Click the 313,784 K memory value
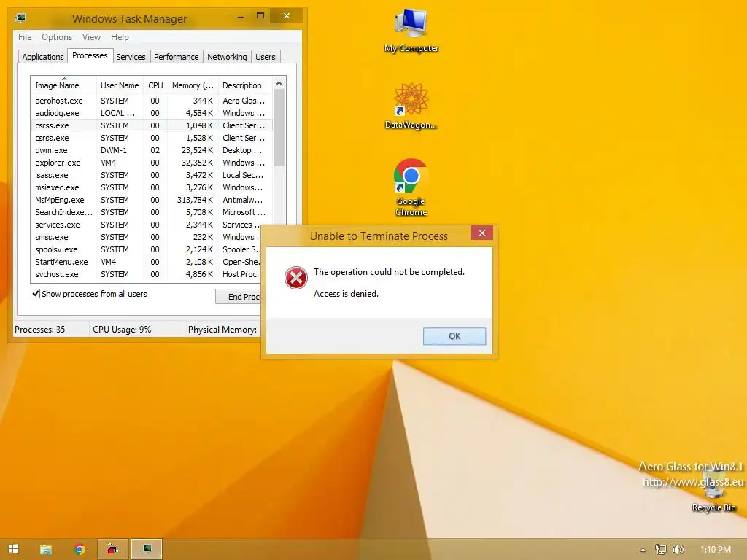This screenshot has height=560, width=747. [x=195, y=200]
